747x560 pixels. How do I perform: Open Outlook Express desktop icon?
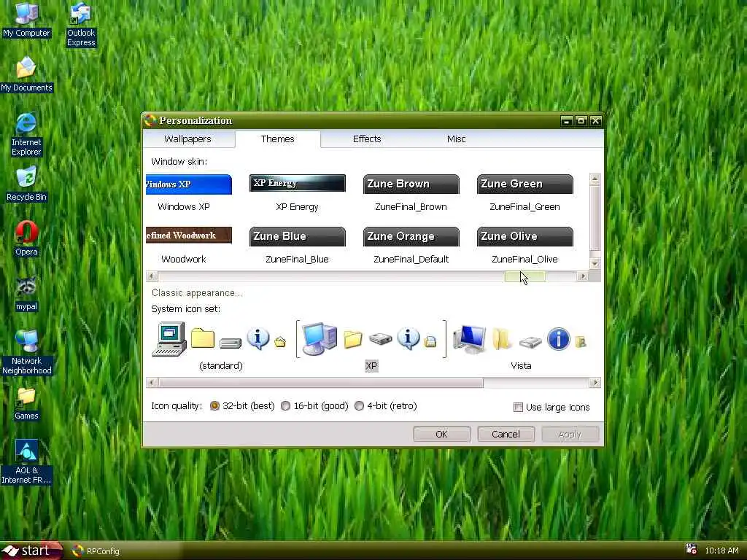(x=81, y=24)
